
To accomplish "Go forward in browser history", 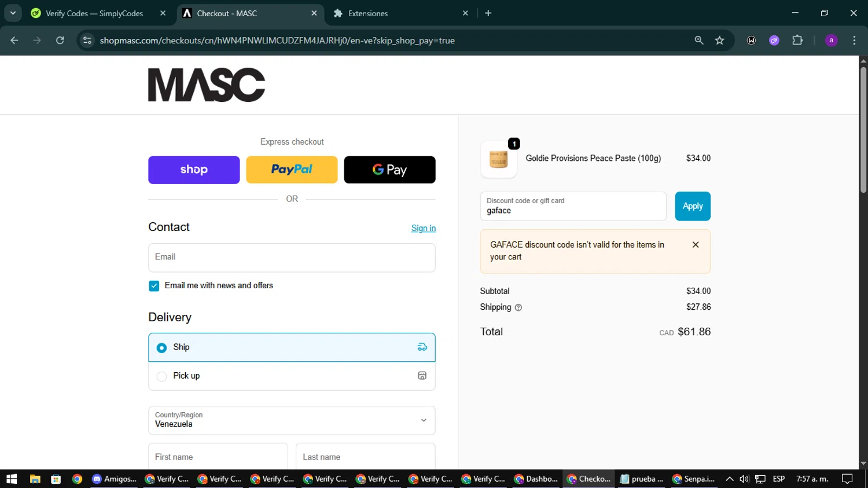I will 37,41.
